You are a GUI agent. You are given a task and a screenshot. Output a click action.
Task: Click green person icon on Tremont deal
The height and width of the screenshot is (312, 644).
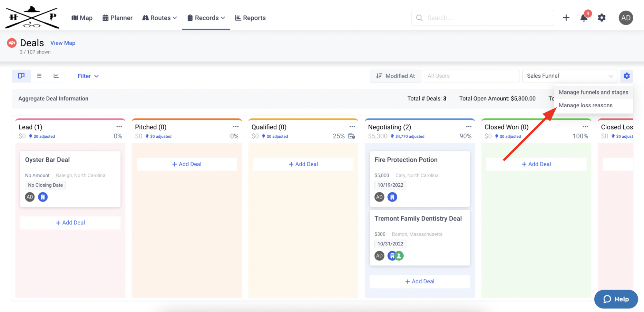pyautogui.click(x=399, y=256)
